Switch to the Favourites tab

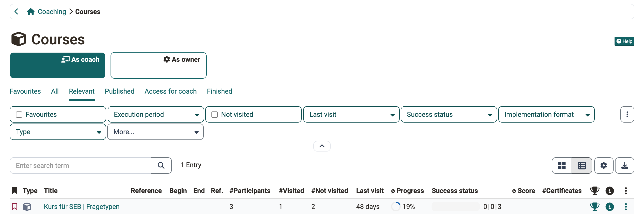coord(25,91)
